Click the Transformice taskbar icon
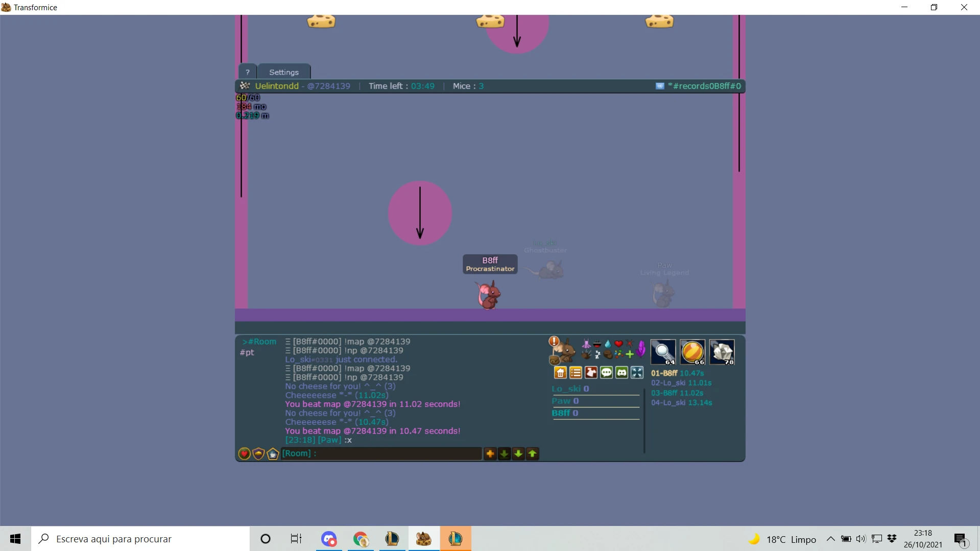Screen dimensions: 980x551 pyautogui.click(x=423, y=539)
